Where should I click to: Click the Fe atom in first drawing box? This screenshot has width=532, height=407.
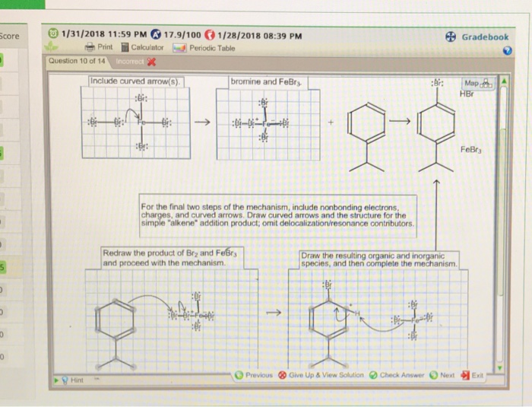141,122
